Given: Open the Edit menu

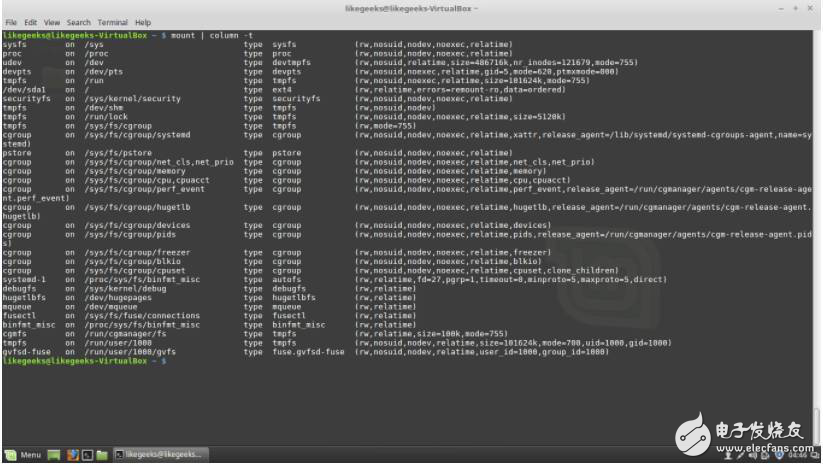Looking at the screenshot, I should coord(30,23).
